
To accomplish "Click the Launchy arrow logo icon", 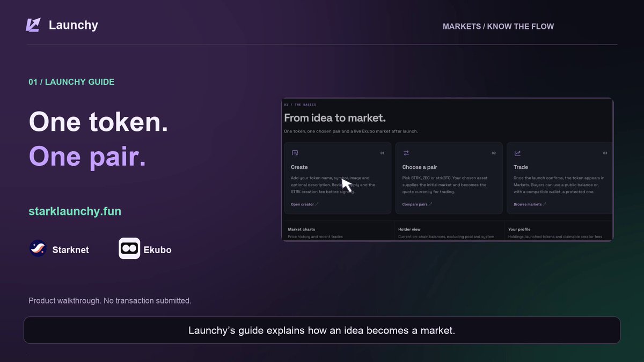I will coord(33,25).
